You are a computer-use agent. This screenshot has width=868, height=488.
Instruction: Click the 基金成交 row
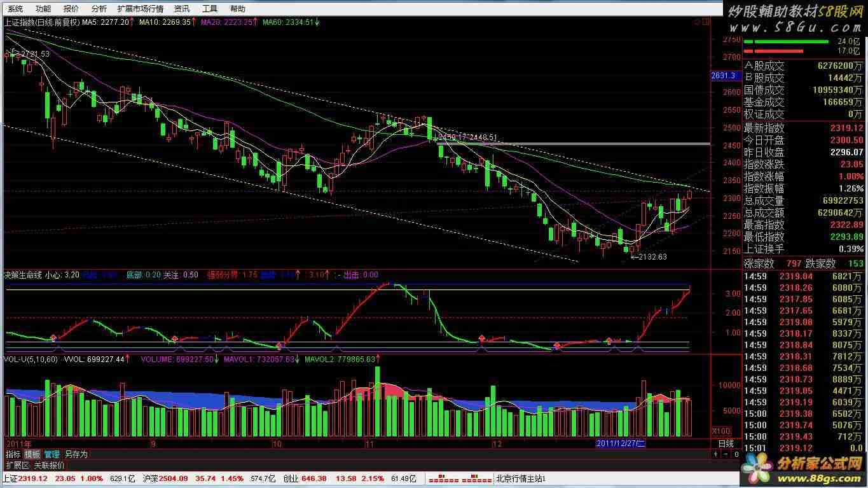click(x=804, y=102)
